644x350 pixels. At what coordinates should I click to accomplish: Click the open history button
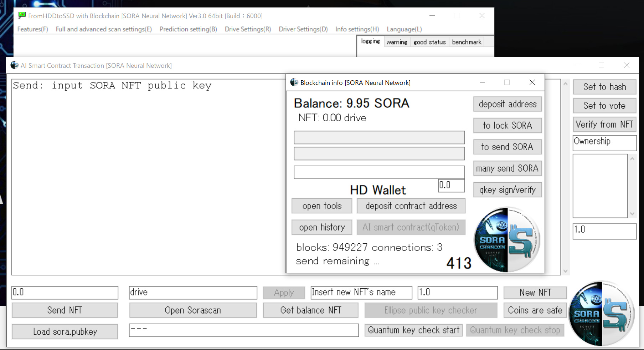tap(322, 227)
